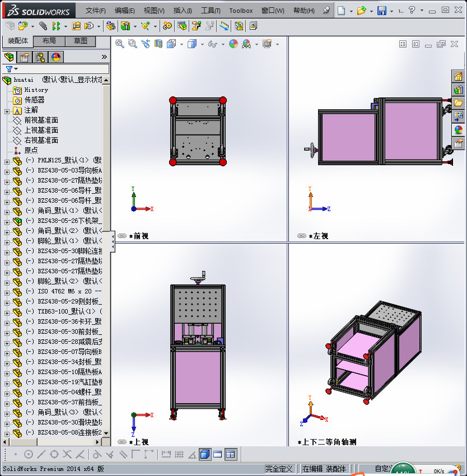Open the FeatureManager design tree tab
467x476 pixels.
pyautogui.click(x=9, y=57)
